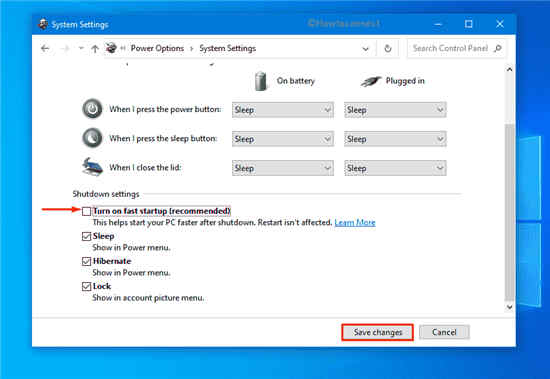This screenshot has height=379, width=550.
Task: Expand the address bar history dropdown
Action: (365, 49)
